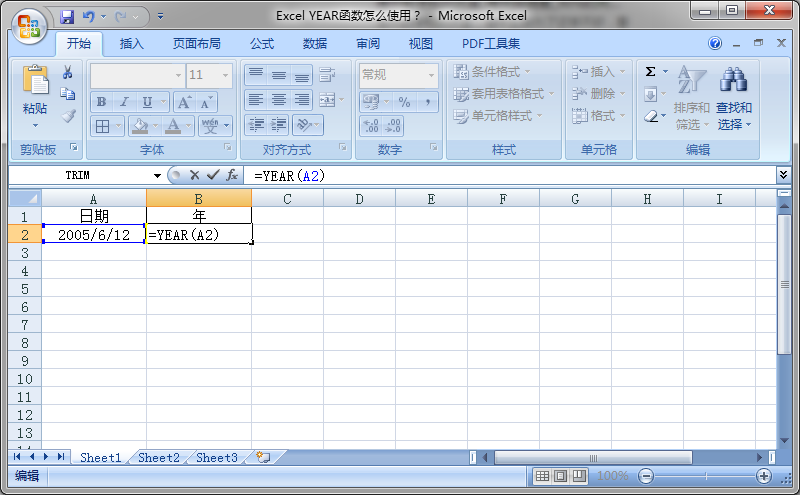This screenshot has height=495, width=800.
Task: Select the Format Painter brush
Action: click(x=68, y=116)
